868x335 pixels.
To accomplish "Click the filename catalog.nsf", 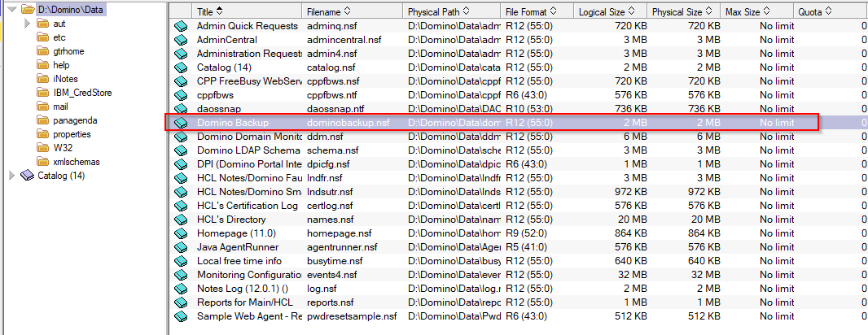I will pyautogui.click(x=331, y=67).
